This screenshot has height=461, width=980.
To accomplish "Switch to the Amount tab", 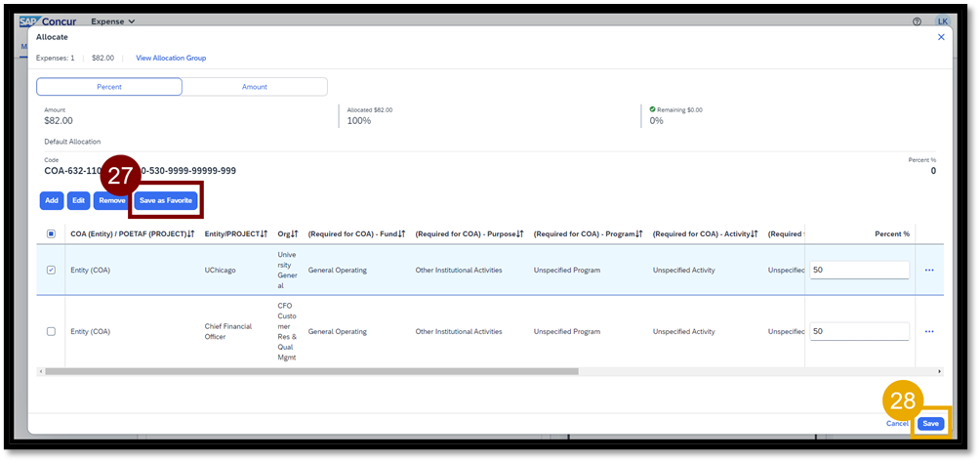I will 254,87.
